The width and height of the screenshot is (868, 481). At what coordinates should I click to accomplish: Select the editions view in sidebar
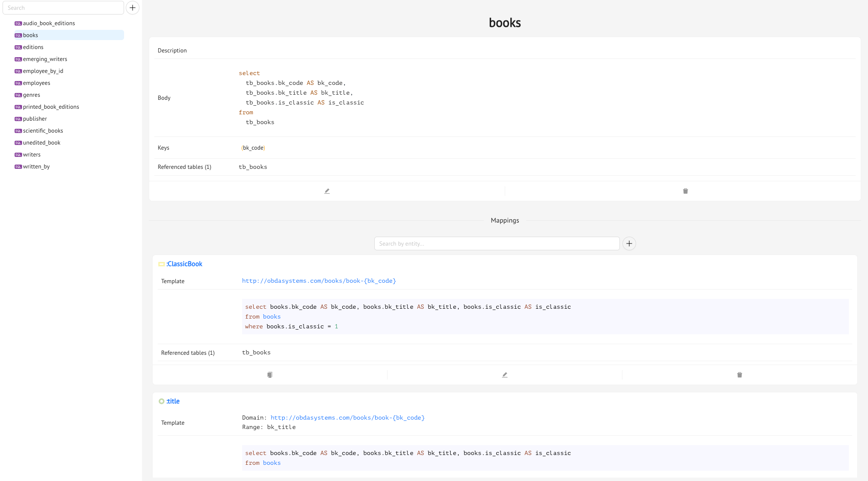tap(33, 47)
